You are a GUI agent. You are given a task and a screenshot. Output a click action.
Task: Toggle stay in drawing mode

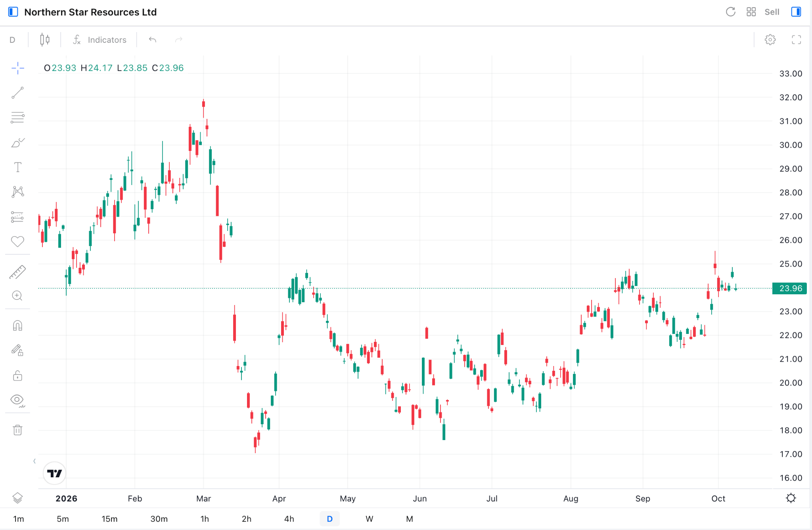click(x=17, y=350)
